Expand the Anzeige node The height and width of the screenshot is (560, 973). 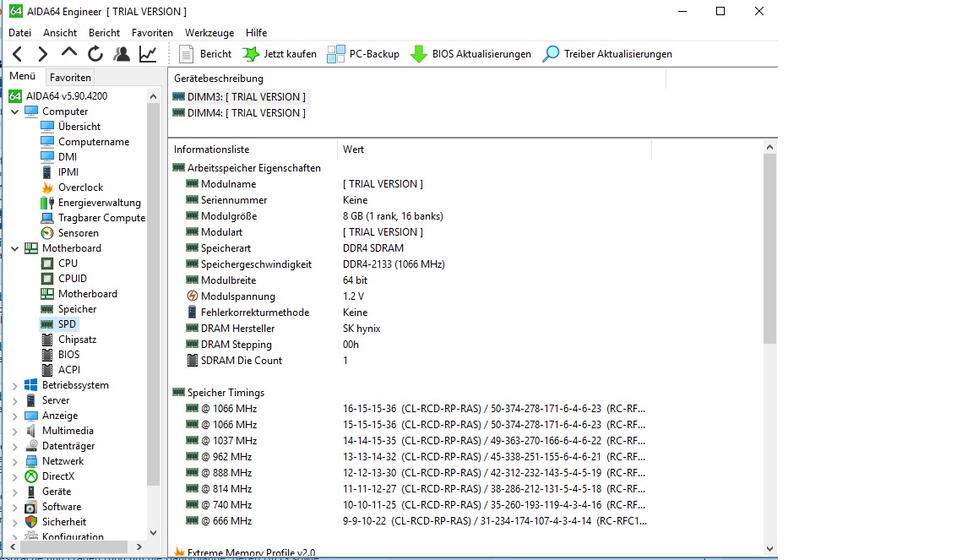coord(15,416)
